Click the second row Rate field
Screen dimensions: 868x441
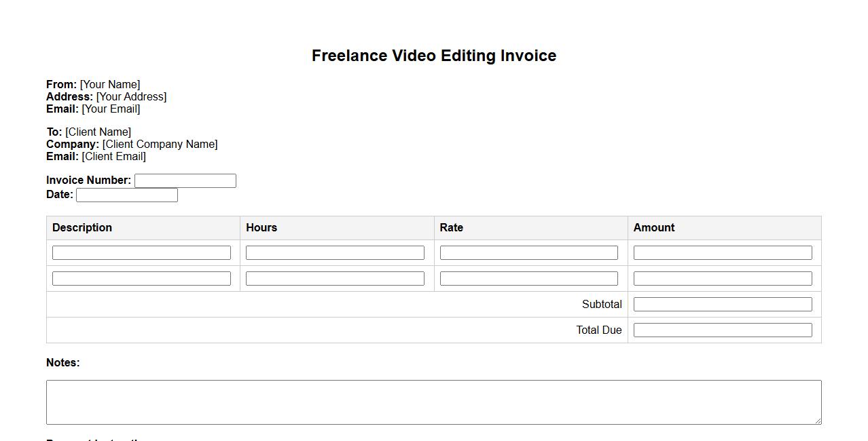pyautogui.click(x=528, y=279)
